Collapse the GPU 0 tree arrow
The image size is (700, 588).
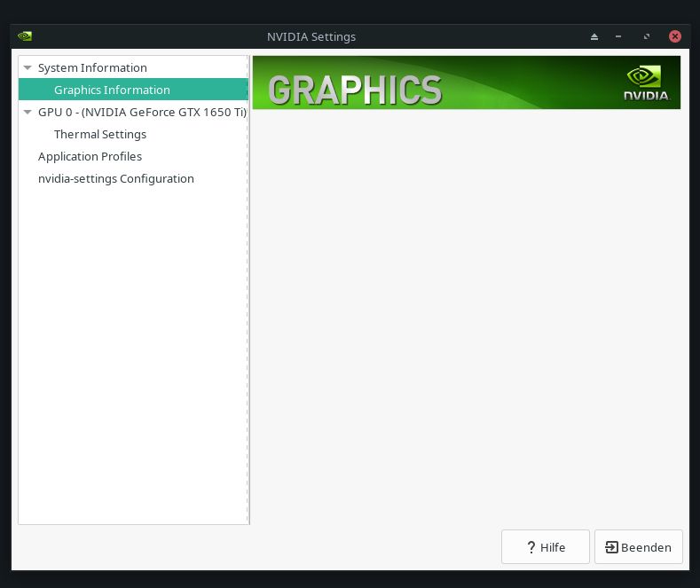(x=28, y=113)
